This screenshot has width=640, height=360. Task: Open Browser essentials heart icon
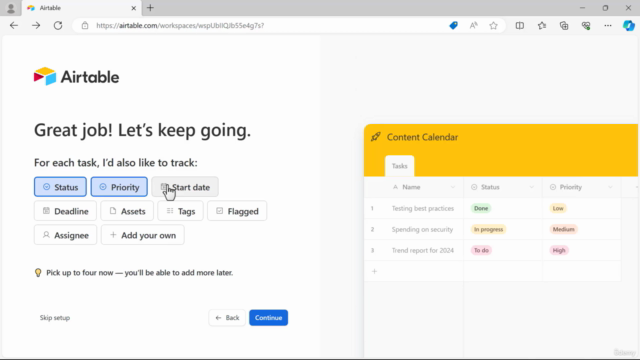point(586,25)
